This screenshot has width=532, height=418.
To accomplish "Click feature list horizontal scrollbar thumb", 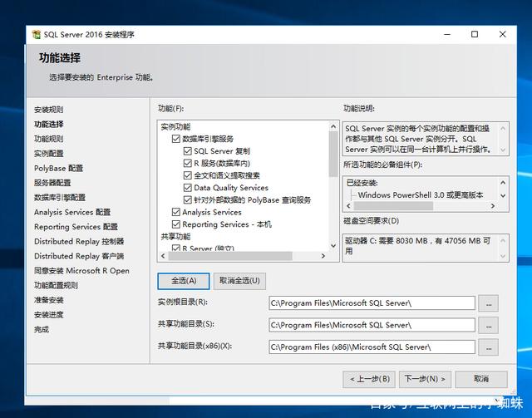I will (x=230, y=256).
